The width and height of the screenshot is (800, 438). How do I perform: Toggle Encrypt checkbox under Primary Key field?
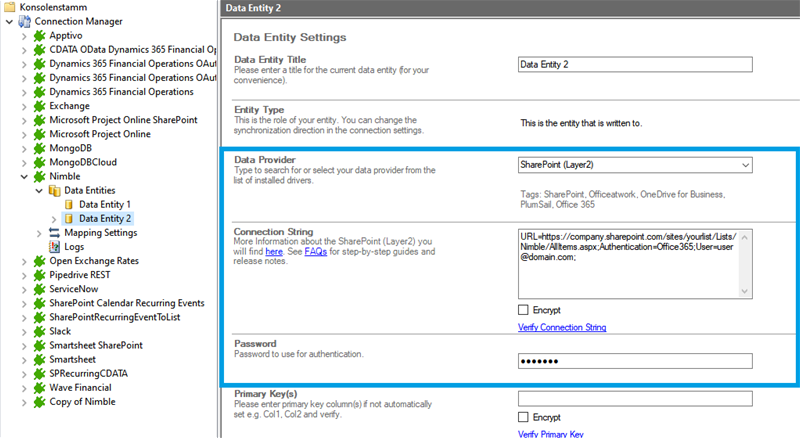[x=524, y=417]
